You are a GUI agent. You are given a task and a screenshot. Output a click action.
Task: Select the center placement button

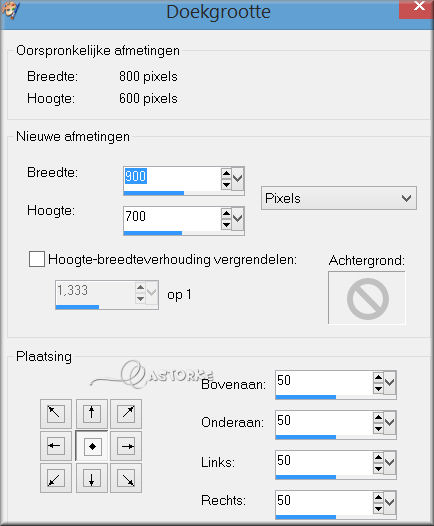tap(92, 446)
